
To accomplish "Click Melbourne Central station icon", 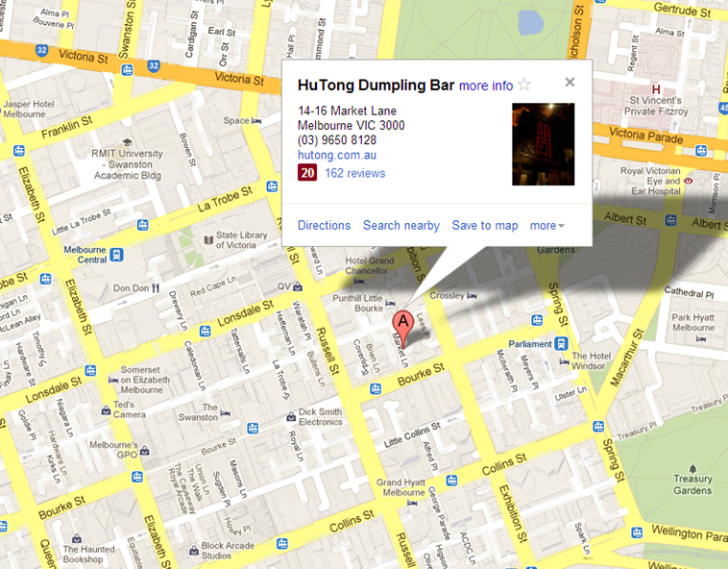I will [116, 255].
